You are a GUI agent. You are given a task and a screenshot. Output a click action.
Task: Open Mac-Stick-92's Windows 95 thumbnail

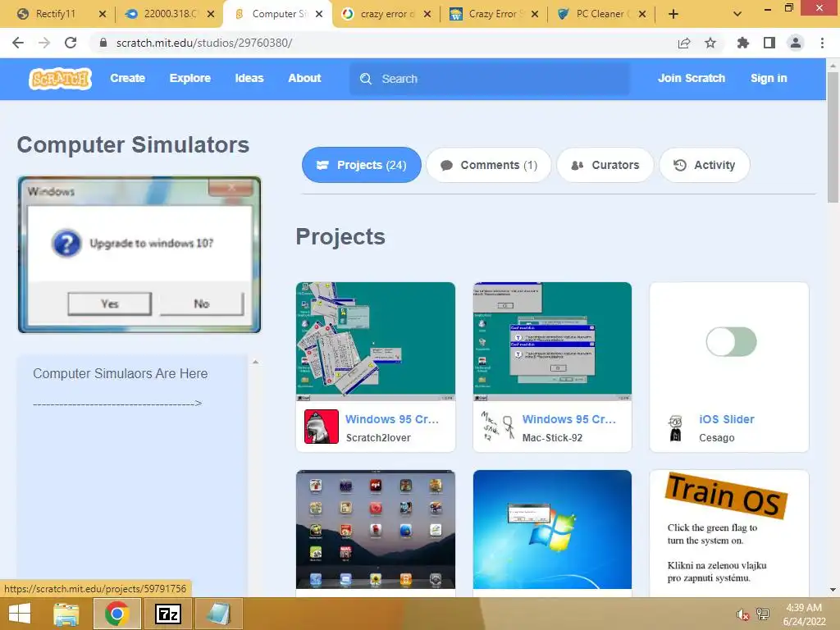552,342
